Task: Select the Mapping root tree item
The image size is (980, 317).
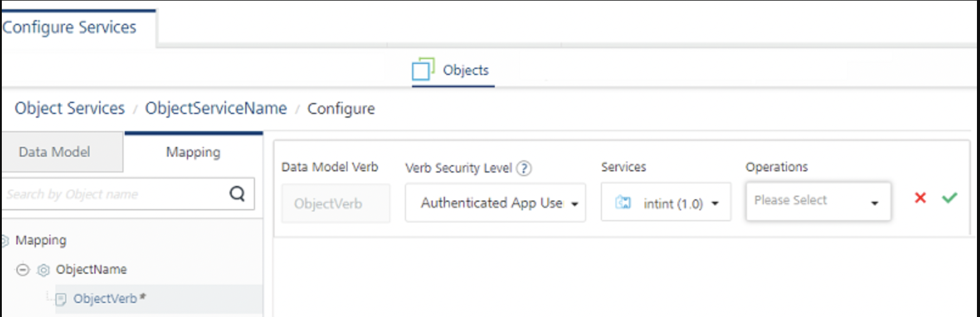Action: [x=41, y=240]
